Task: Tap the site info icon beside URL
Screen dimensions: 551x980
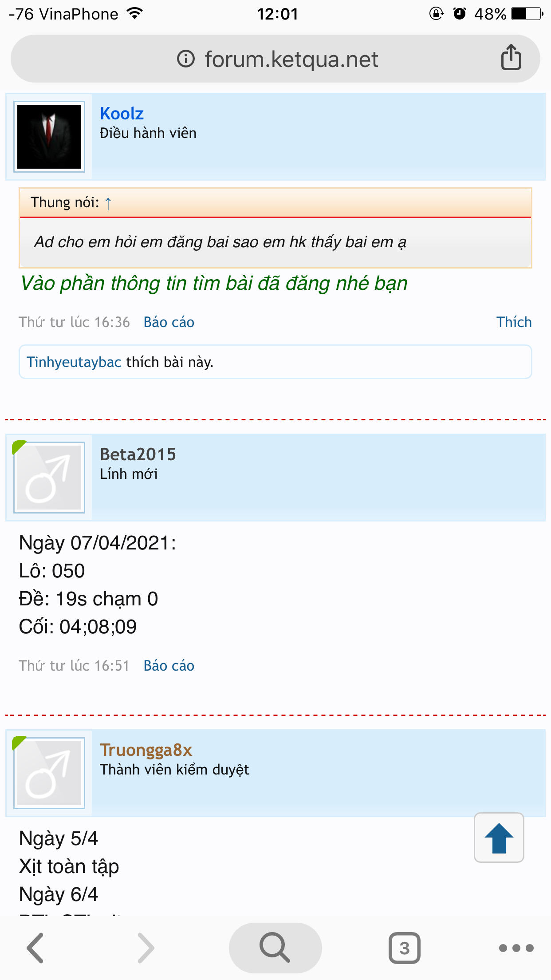Action: click(186, 59)
